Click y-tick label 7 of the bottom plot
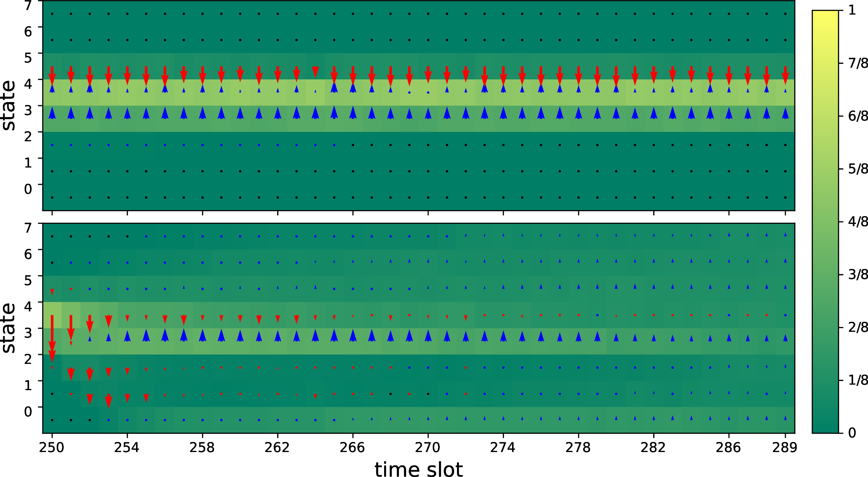The width and height of the screenshot is (868, 477). coord(28,228)
